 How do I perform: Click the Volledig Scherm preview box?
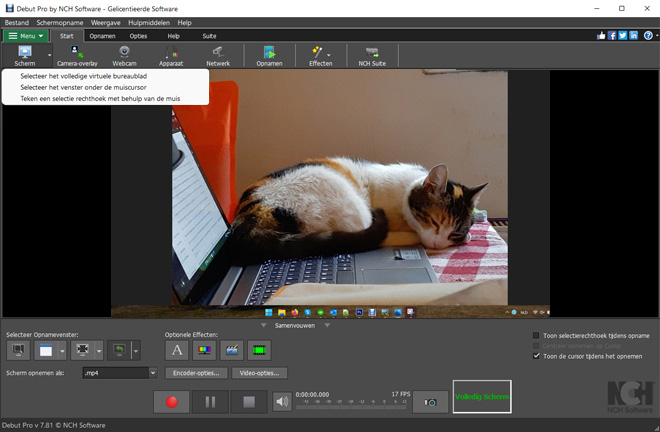482,397
